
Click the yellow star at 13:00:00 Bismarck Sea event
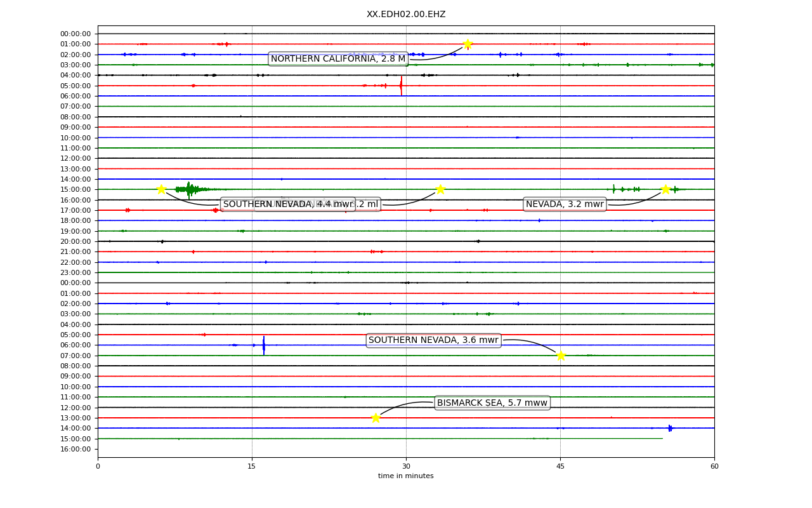[376, 418]
